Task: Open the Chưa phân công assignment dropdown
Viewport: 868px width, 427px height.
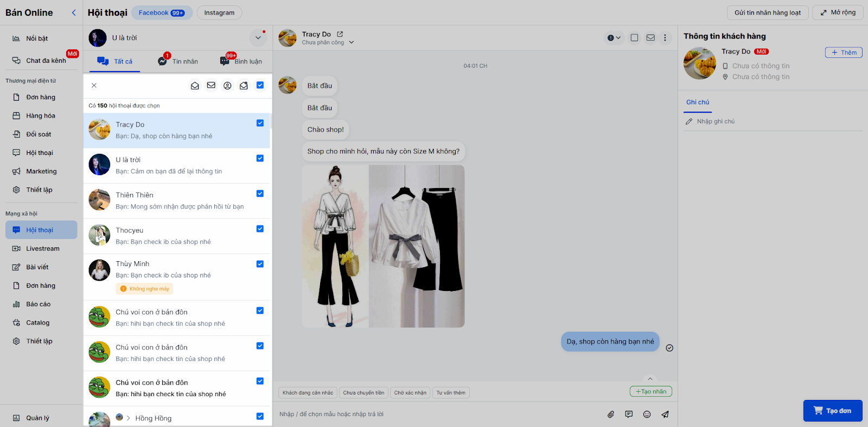Action: coord(328,42)
